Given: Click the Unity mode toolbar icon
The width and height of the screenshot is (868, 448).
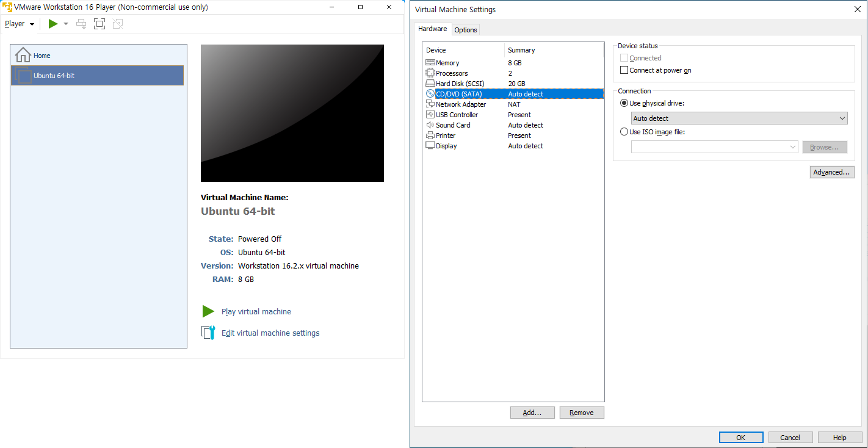Looking at the screenshot, I should [118, 24].
